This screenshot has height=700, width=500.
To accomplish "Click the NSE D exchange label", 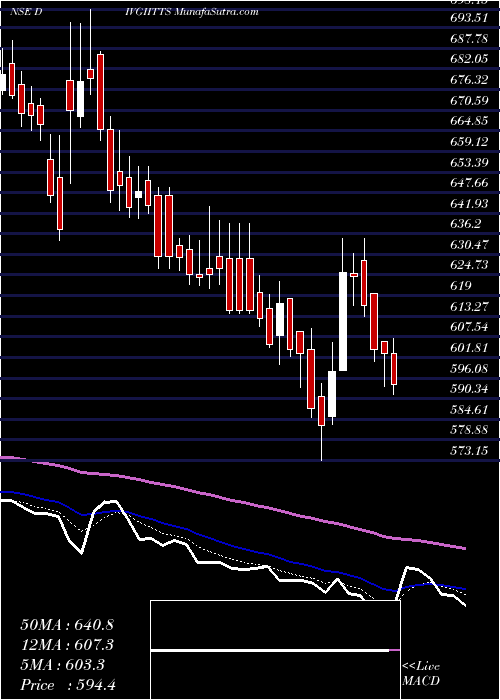I will [x=26, y=12].
